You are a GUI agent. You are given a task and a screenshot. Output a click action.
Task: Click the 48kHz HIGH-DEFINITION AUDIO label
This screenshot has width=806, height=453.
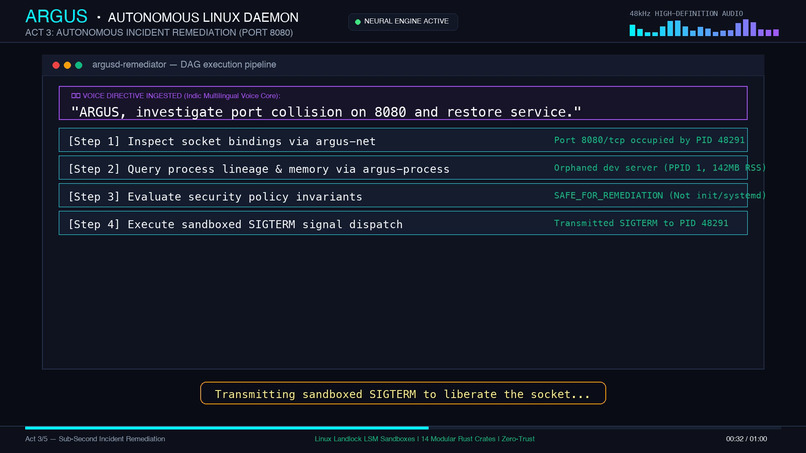click(686, 13)
